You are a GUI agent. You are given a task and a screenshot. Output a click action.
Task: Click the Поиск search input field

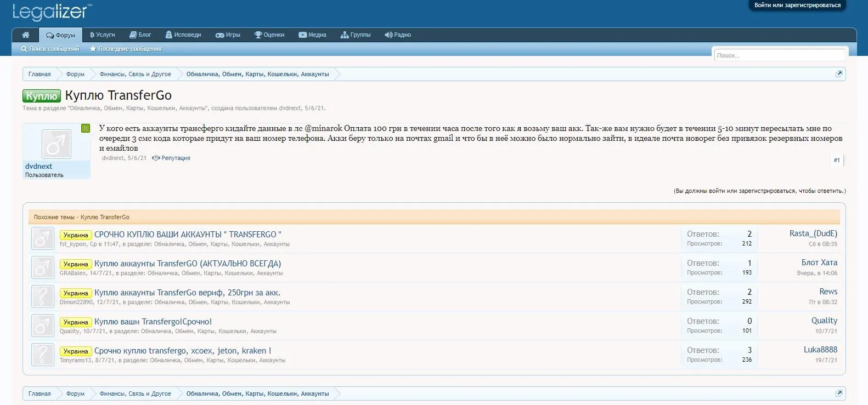[779, 55]
